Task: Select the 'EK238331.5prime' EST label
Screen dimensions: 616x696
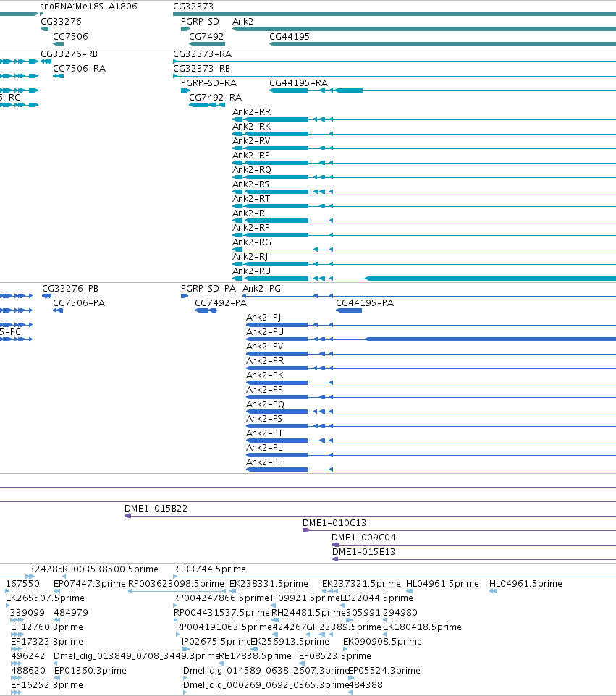Action: coord(269,584)
